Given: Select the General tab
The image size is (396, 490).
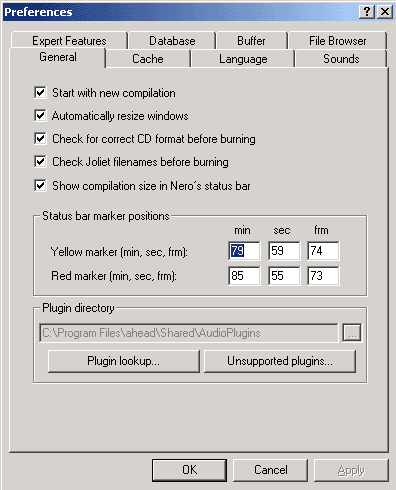Looking at the screenshot, I should pyautogui.click(x=58, y=57).
